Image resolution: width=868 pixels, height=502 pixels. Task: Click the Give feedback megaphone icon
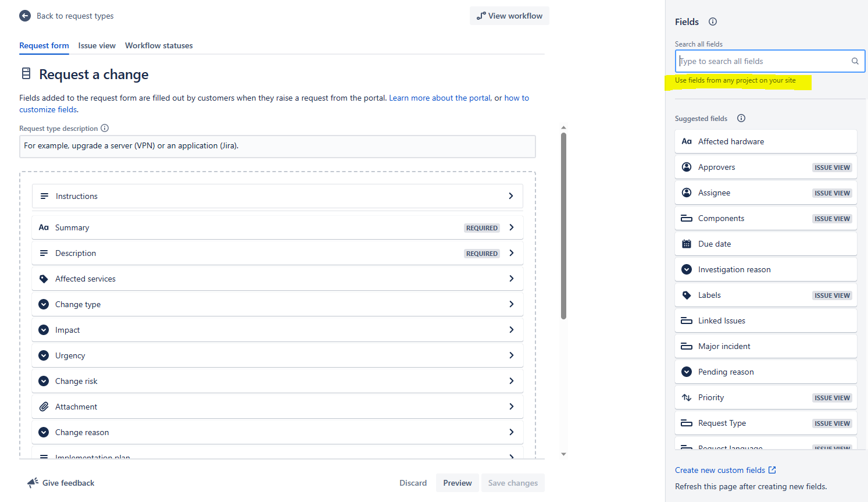tap(31, 483)
